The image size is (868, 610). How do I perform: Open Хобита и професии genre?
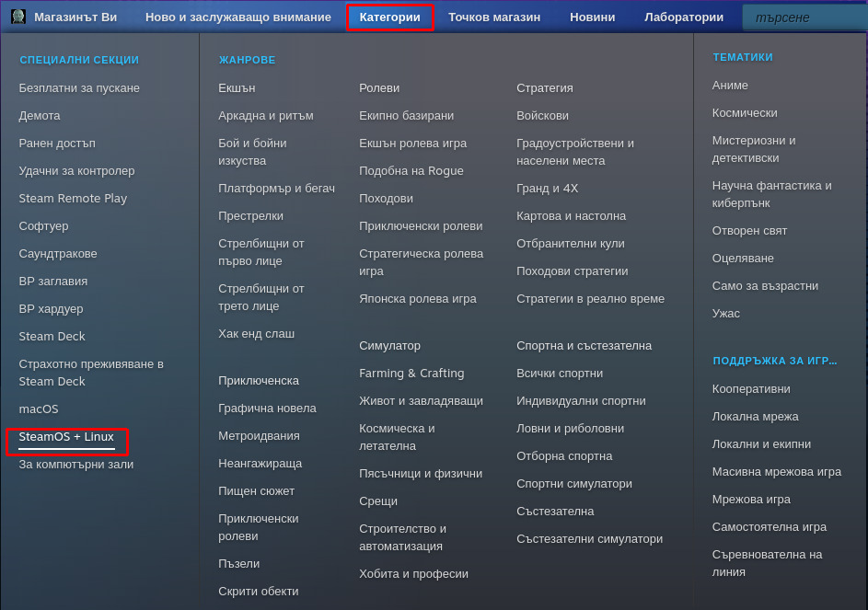(413, 574)
